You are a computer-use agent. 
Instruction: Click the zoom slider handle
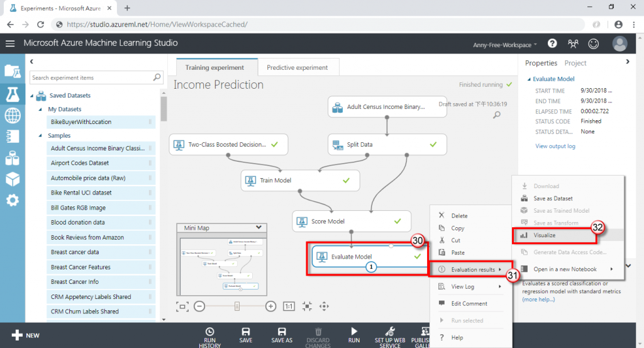pyautogui.click(x=237, y=306)
